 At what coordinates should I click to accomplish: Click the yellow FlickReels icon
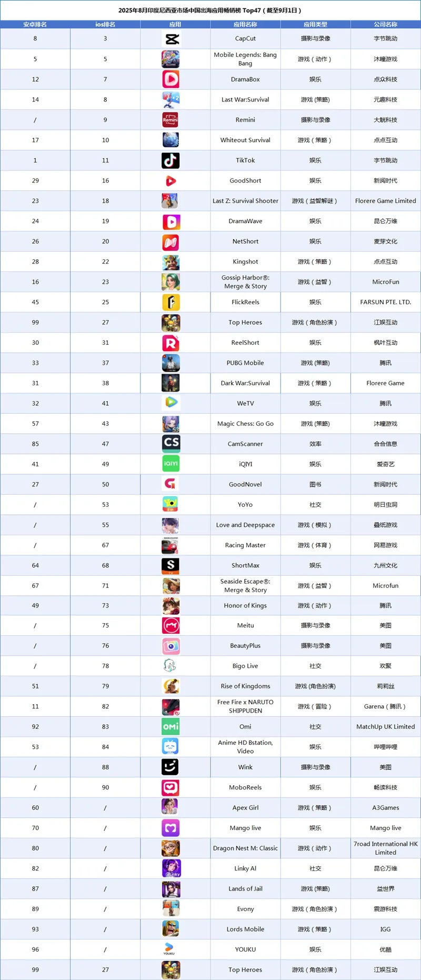point(171,302)
